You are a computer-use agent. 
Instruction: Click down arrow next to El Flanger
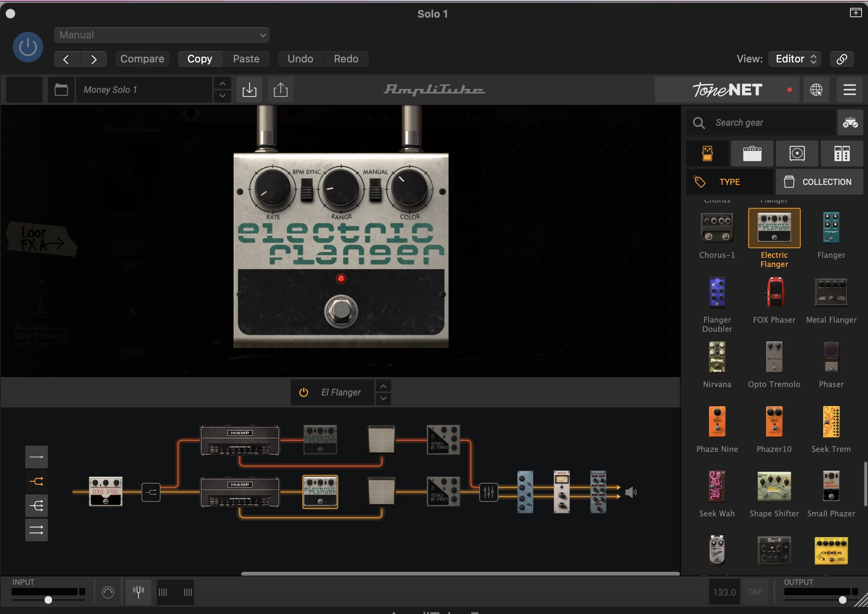383,398
